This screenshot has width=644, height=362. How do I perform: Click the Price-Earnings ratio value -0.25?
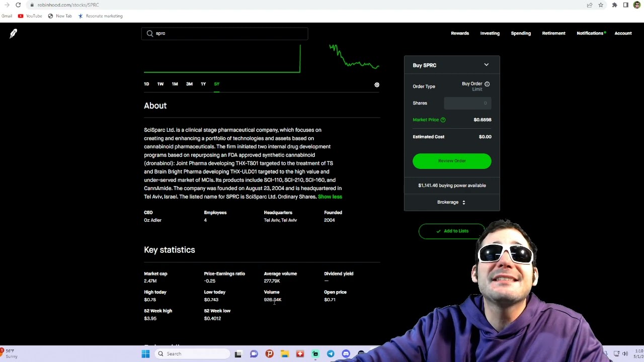pos(209,281)
